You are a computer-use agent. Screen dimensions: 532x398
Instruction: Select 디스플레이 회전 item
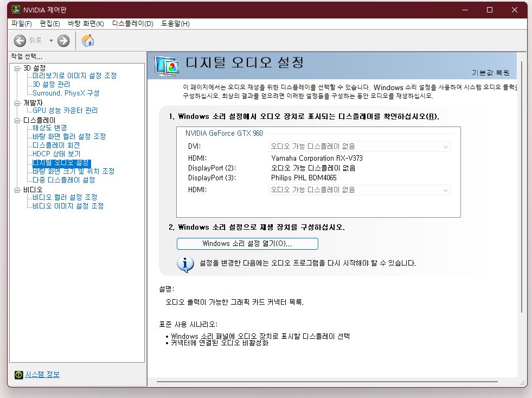(x=56, y=146)
